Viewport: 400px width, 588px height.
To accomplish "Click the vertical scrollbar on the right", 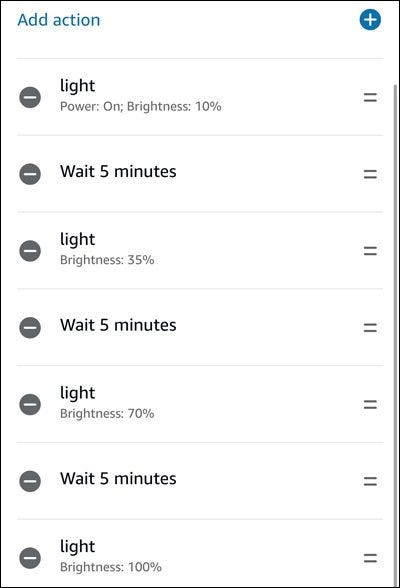I will [395, 334].
